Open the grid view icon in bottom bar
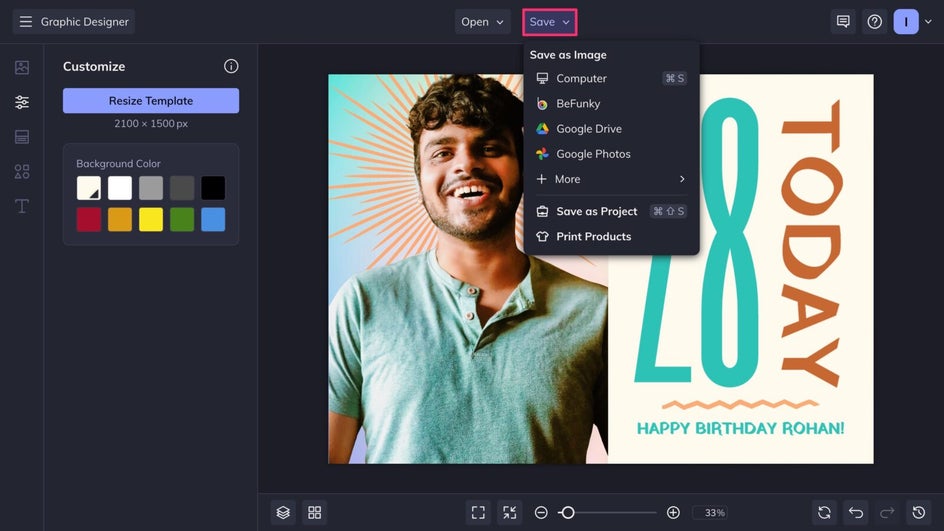The width and height of the screenshot is (944, 531). point(314,512)
